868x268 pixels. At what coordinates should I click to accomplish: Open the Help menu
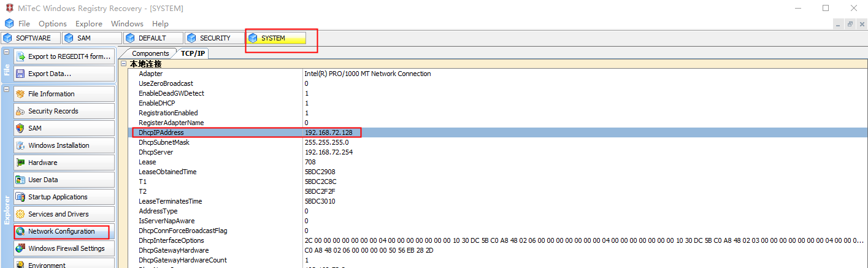click(x=160, y=23)
